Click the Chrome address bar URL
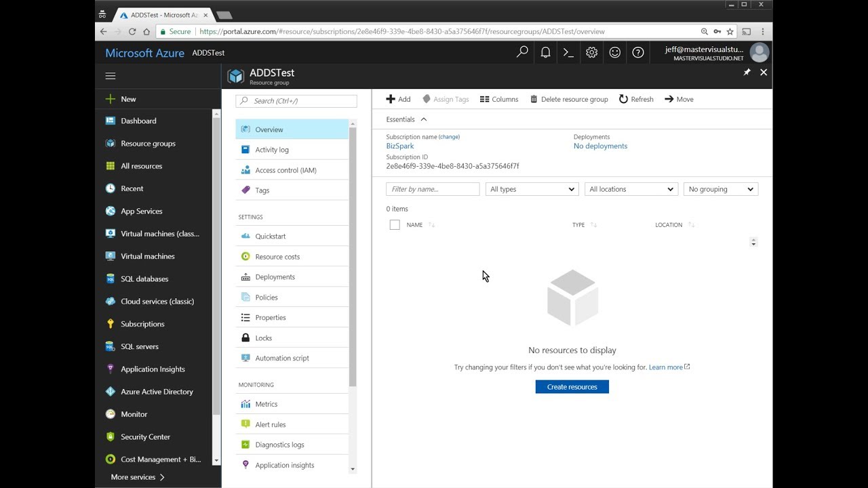The height and width of the screenshot is (488, 868). click(x=402, y=31)
